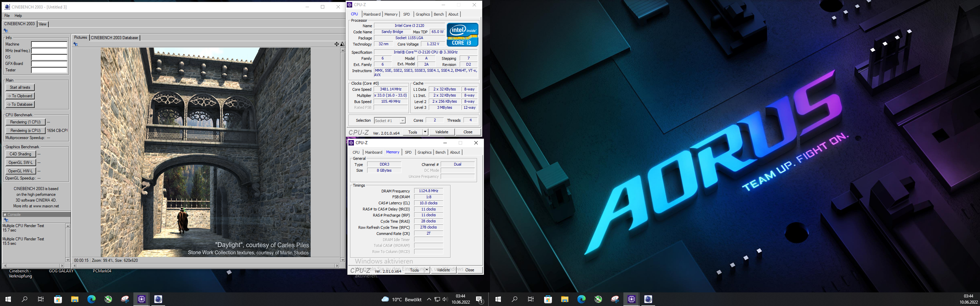Click the pin icon inside the Console panel

click(x=6, y=220)
